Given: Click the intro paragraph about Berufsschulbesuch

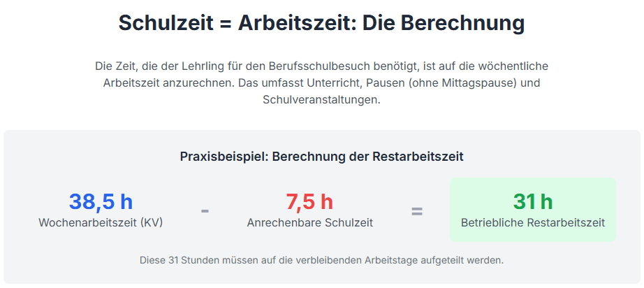Looking at the screenshot, I should click(x=321, y=82).
